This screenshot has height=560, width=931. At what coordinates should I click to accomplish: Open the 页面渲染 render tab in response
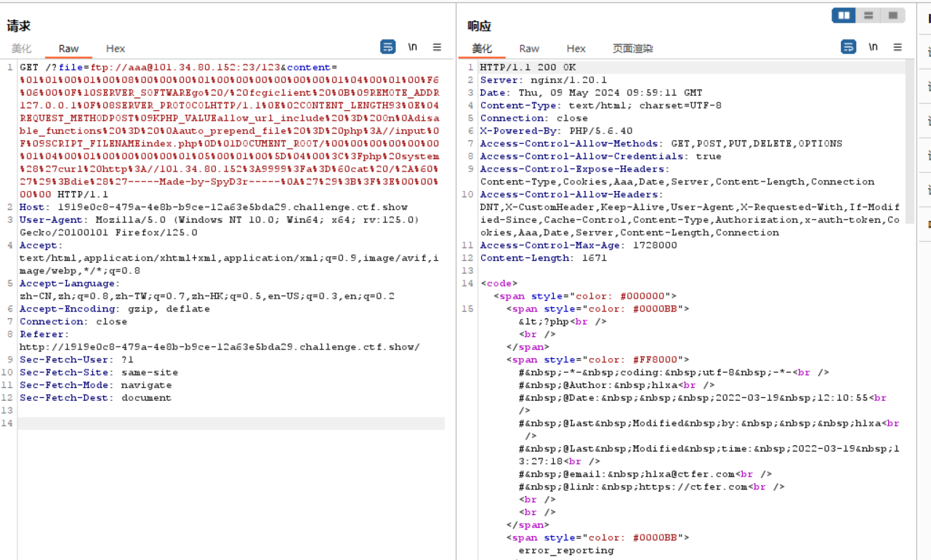coord(632,49)
